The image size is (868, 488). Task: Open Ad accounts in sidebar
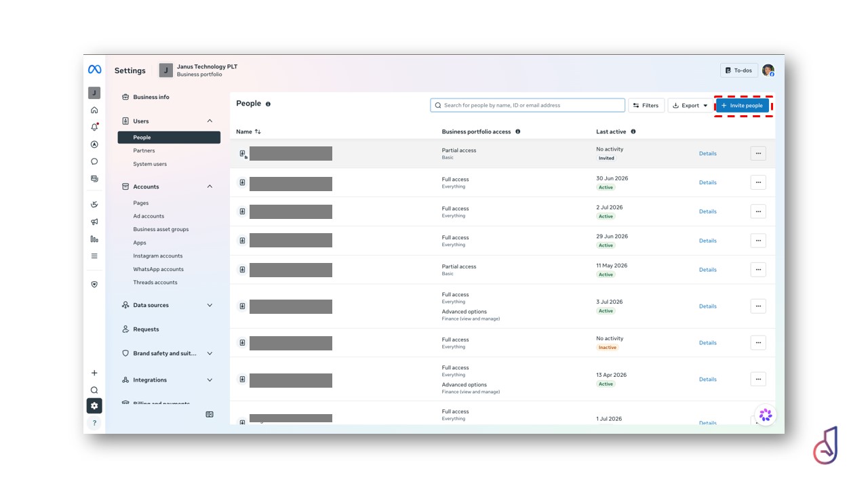[149, 216]
